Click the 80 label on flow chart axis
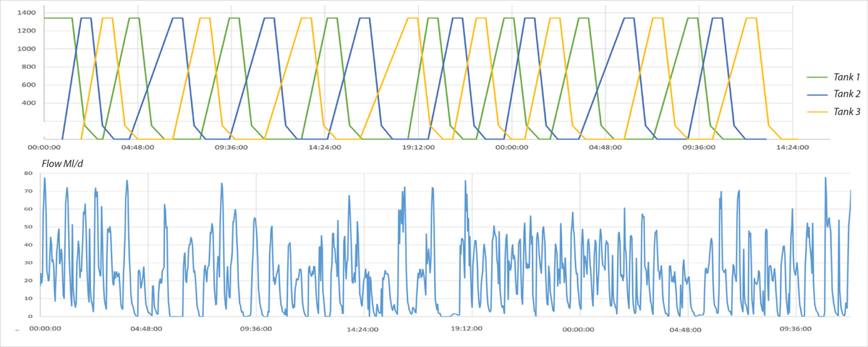Image resolution: width=868 pixels, height=347 pixels. tap(29, 173)
